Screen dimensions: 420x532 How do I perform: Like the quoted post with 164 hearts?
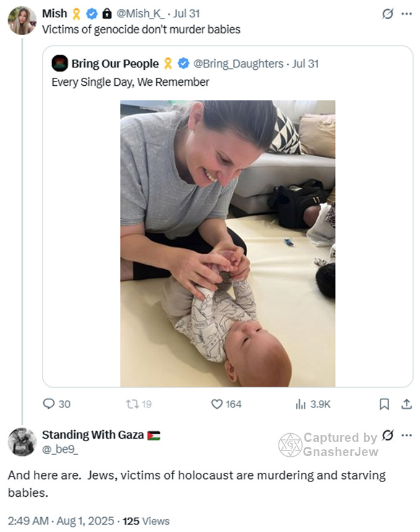[x=217, y=404]
